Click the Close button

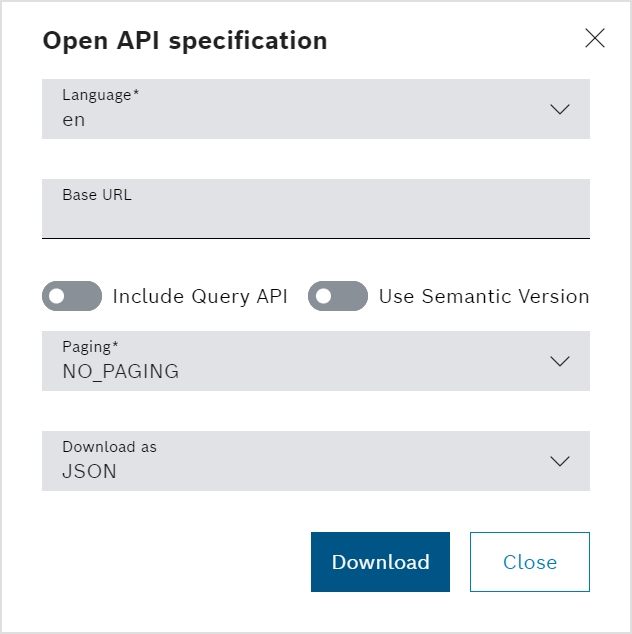point(530,562)
